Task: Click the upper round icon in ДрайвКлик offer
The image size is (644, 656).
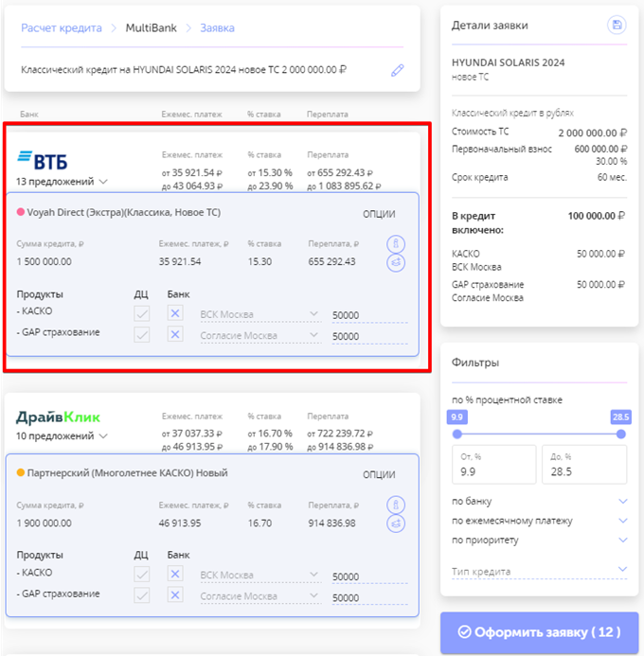Action: click(x=396, y=505)
